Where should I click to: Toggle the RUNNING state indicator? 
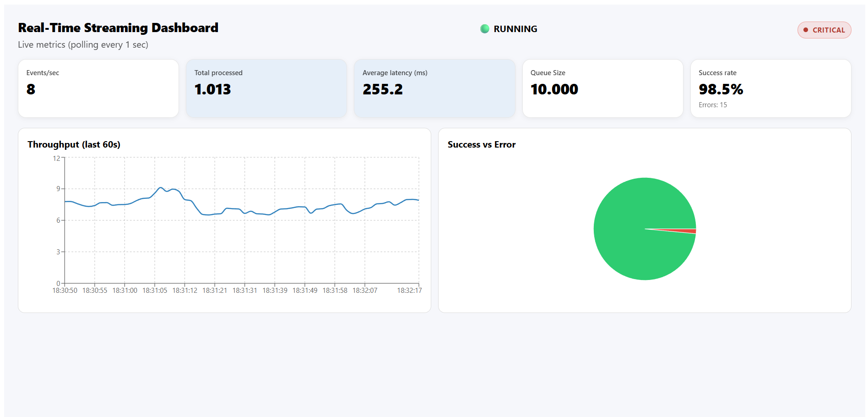(x=508, y=28)
